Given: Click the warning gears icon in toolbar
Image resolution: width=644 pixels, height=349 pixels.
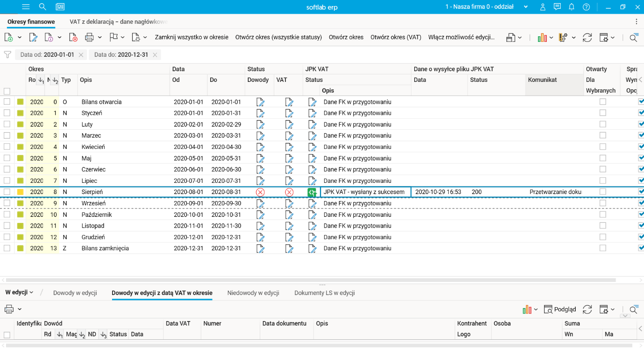Looking at the screenshot, I should (564, 37).
